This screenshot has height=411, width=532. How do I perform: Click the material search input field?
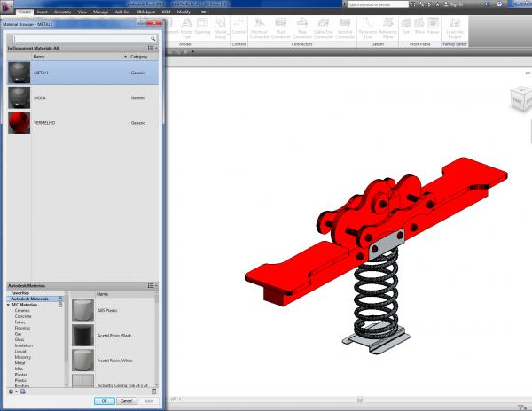[82, 39]
